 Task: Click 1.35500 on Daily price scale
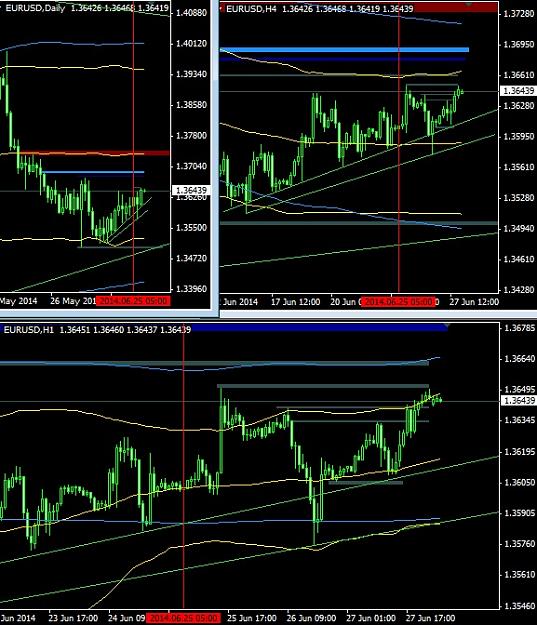point(192,228)
